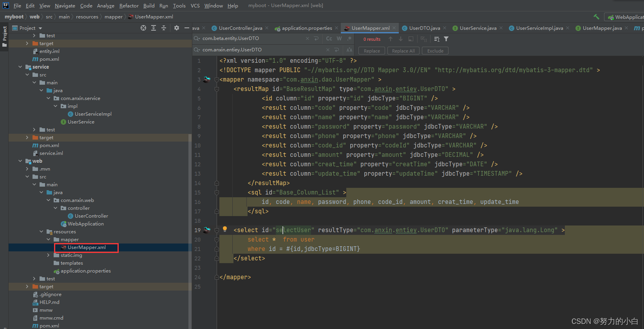This screenshot has height=329, width=644.
Task: Go to previous search occurrence arrow
Action: [391, 39]
